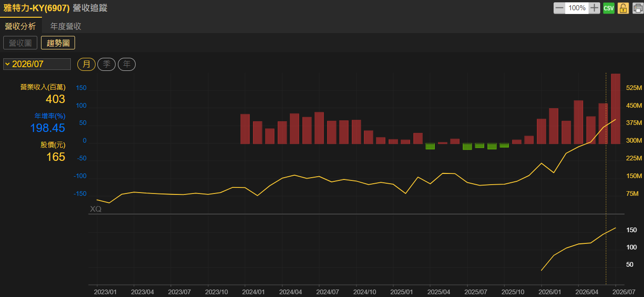The height and width of the screenshot is (297, 644).
Task: Click the revenue value 403
Action: click(x=55, y=99)
